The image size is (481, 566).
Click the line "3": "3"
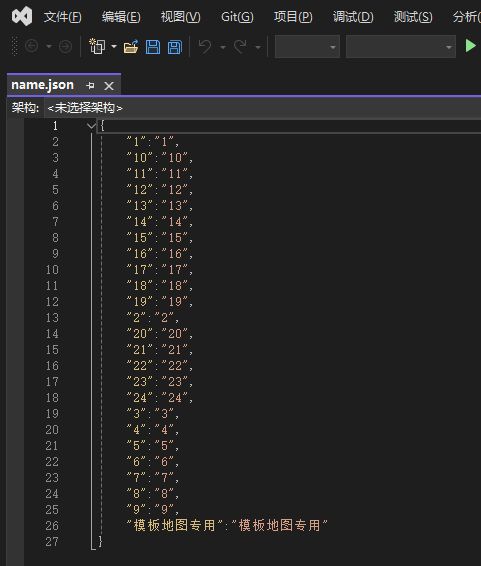click(x=153, y=413)
